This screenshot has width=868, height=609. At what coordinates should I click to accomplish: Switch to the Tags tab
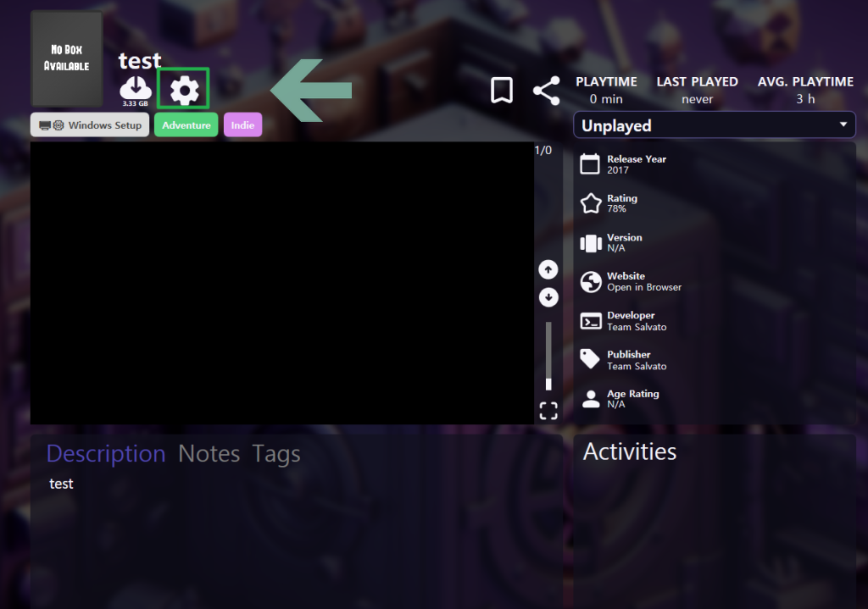tap(276, 454)
